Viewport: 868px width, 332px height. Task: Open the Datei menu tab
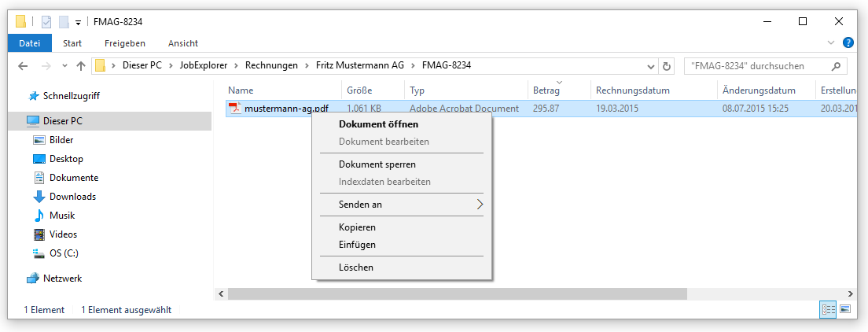click(30, 43)
